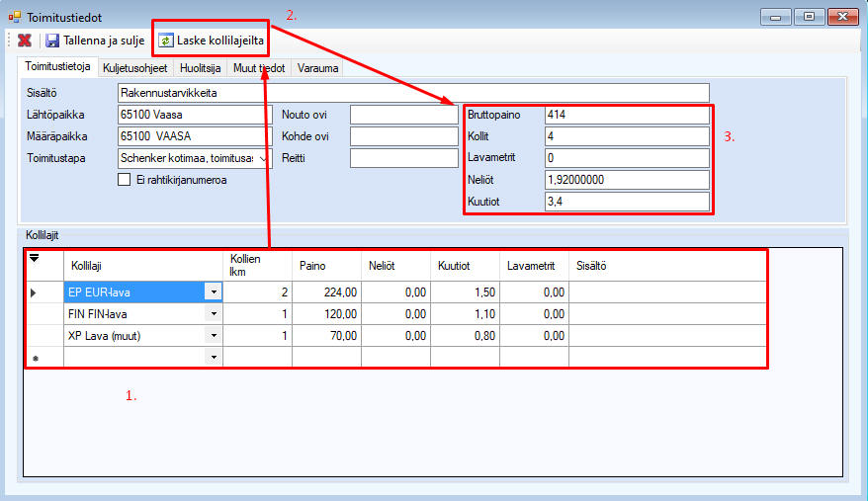Expand the FIN FIN-lava kollilaji dropdown

click(x=213, y=313)
